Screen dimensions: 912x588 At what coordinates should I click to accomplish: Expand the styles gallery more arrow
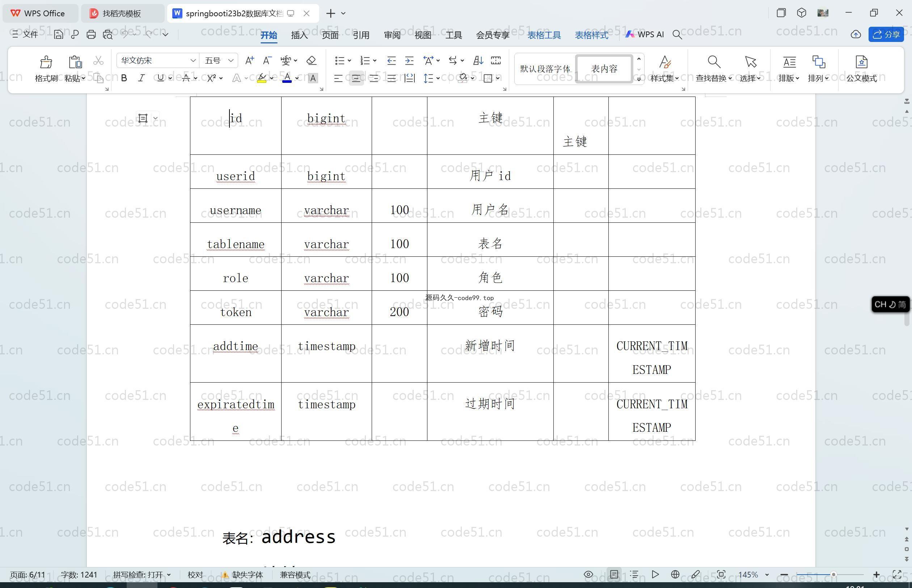pyautogui.click(x=638, y=79)
